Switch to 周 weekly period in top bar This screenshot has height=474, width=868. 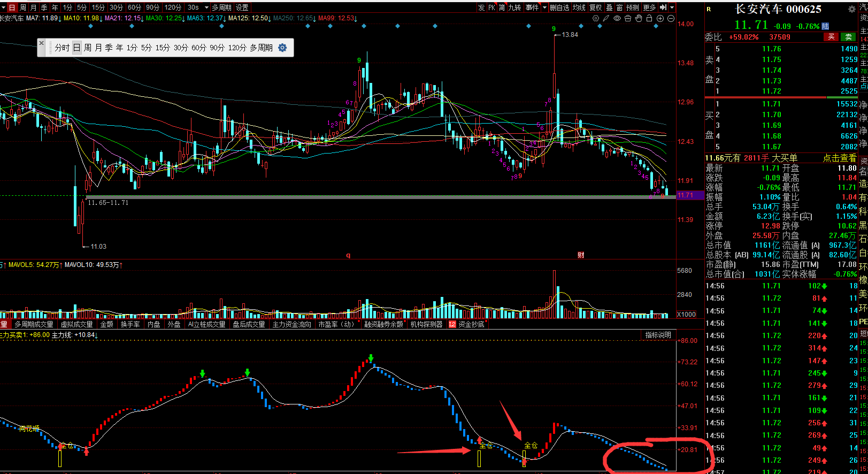click(x=23, y=7)
